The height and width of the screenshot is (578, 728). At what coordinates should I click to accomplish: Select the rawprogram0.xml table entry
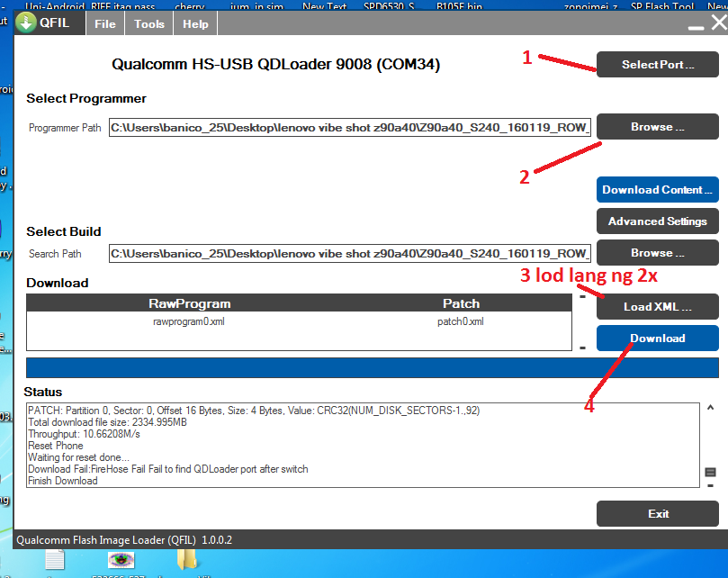point(189,321)
